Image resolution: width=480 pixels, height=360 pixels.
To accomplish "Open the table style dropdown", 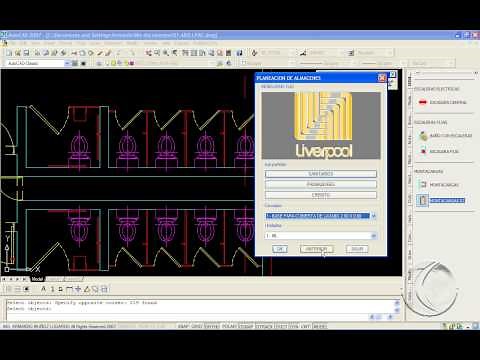I will 390,53.
